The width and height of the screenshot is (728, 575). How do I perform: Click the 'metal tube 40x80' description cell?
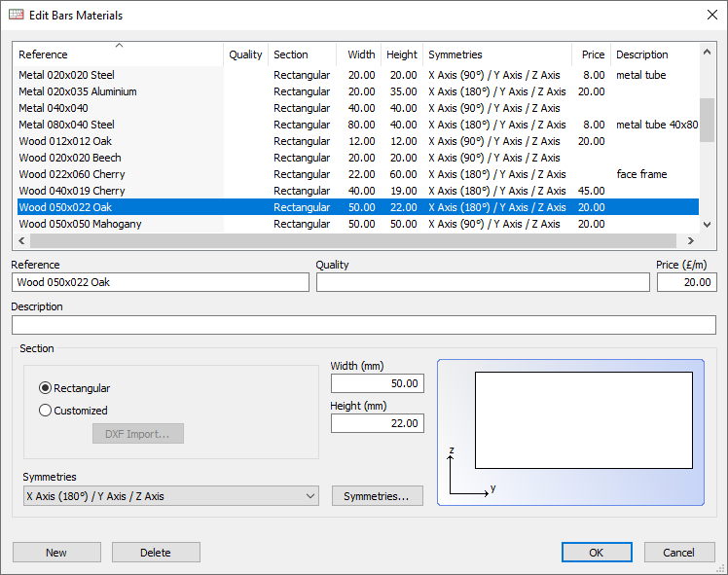(657, 125)
